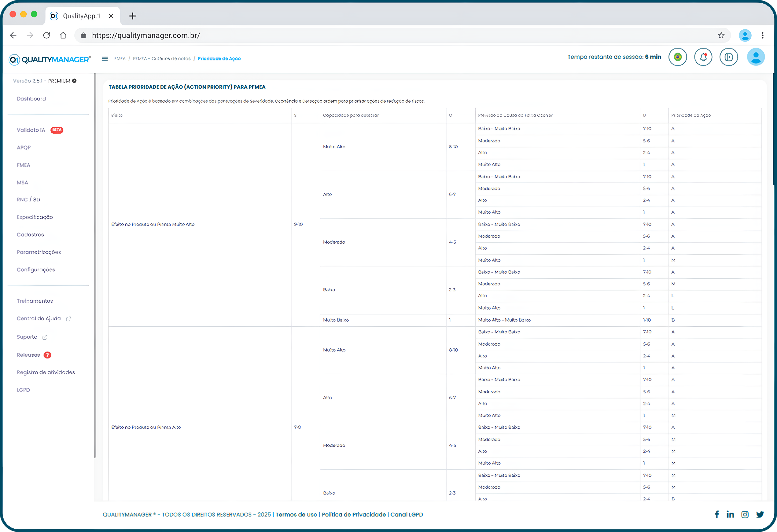Click the Twitter icon in footer

click(x=760, y=514)
